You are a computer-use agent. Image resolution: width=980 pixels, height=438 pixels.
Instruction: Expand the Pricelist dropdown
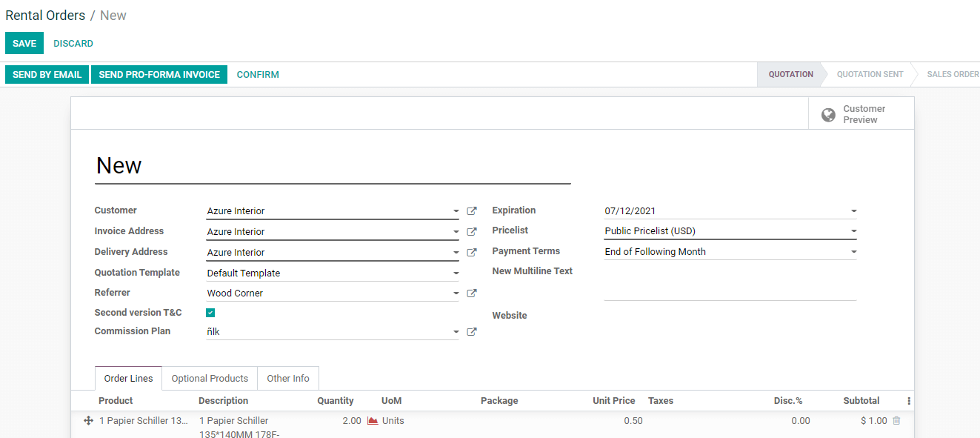click(x=854, y=231)
